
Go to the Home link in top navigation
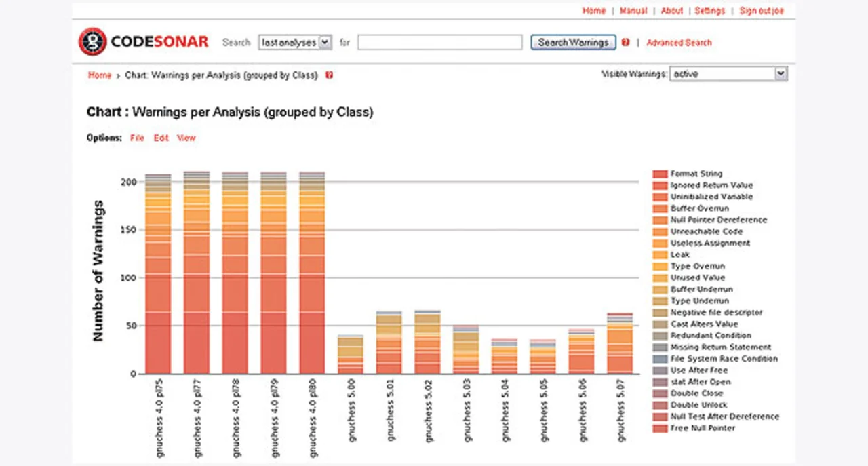594,11
